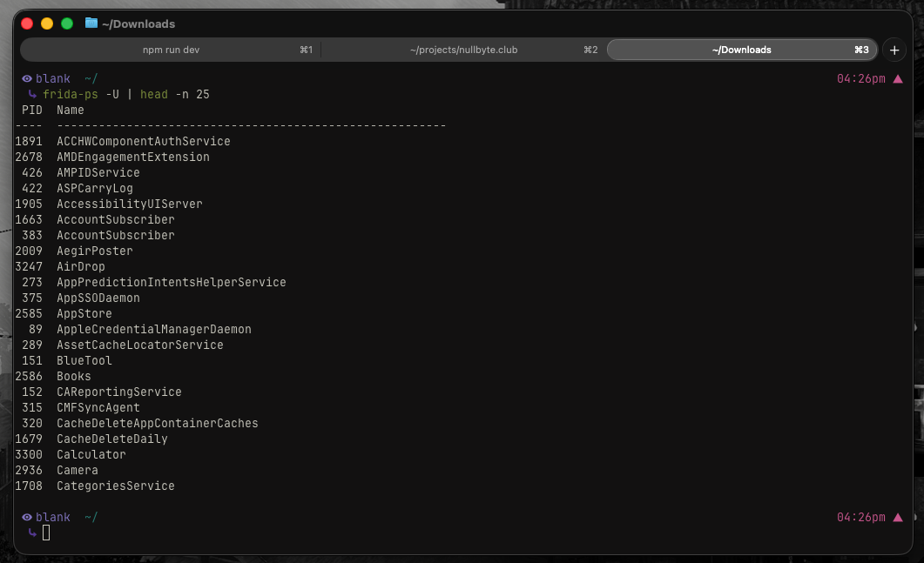Click the ↳ arrow before the frida-ps command
Viewport: 924px width, 563px height.
pos(31,94)
